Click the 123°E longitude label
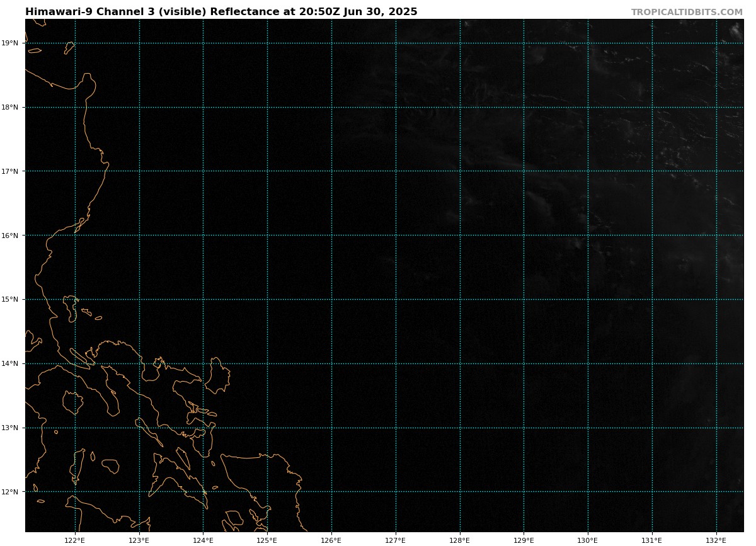 pos(139,540)
